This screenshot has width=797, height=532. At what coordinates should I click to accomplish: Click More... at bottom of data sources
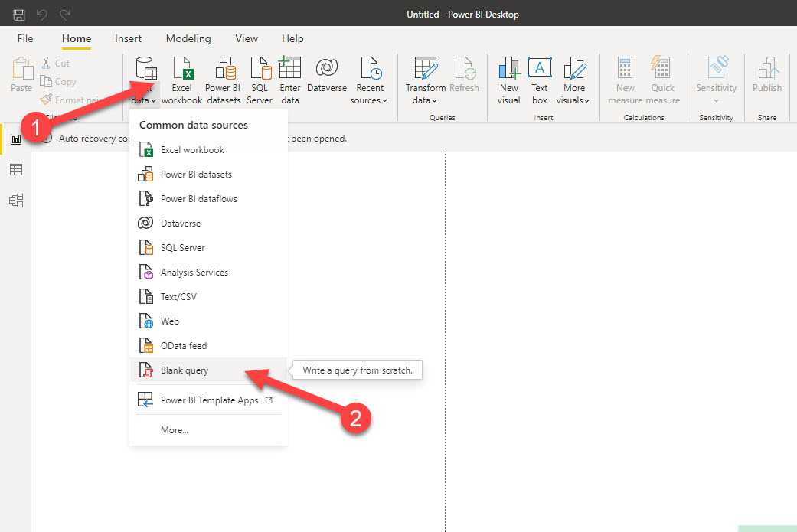click(x=175, y=430)
